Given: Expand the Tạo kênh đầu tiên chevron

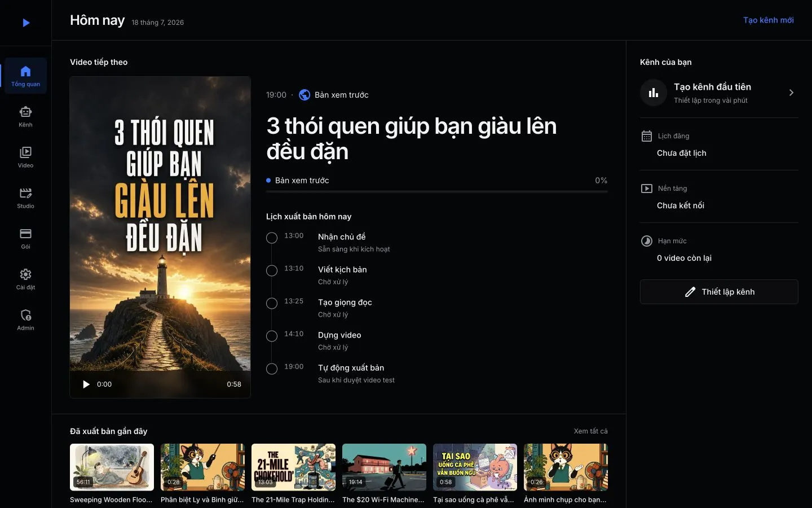Looking at the screenshot, I should (x=791, y=93).
